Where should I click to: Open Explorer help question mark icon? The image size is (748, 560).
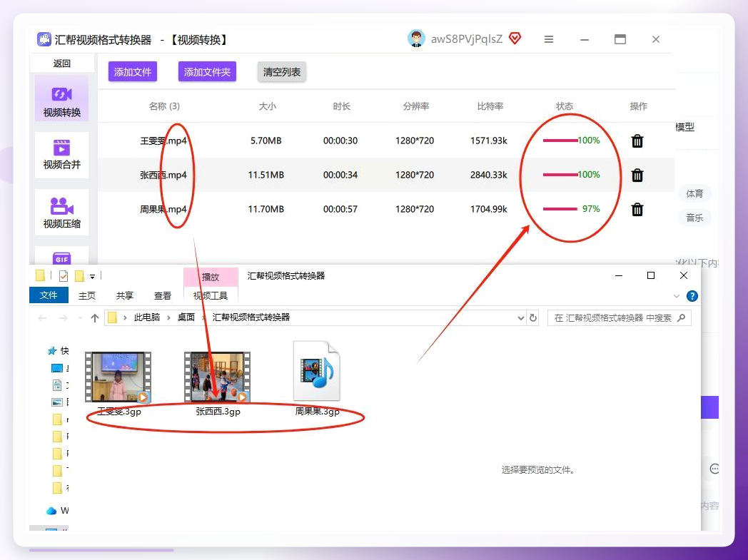(x=692, y=296)
